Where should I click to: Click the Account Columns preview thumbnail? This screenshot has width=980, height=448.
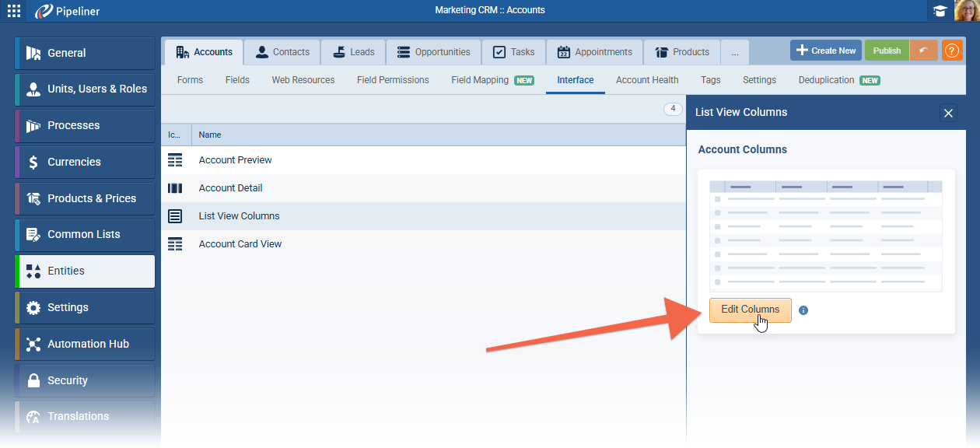(825, 236)
